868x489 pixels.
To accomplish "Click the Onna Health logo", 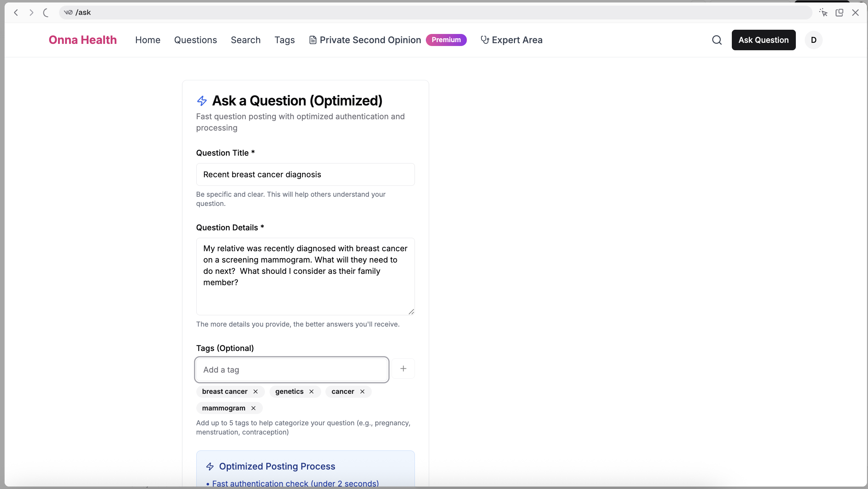I will 83,40.
